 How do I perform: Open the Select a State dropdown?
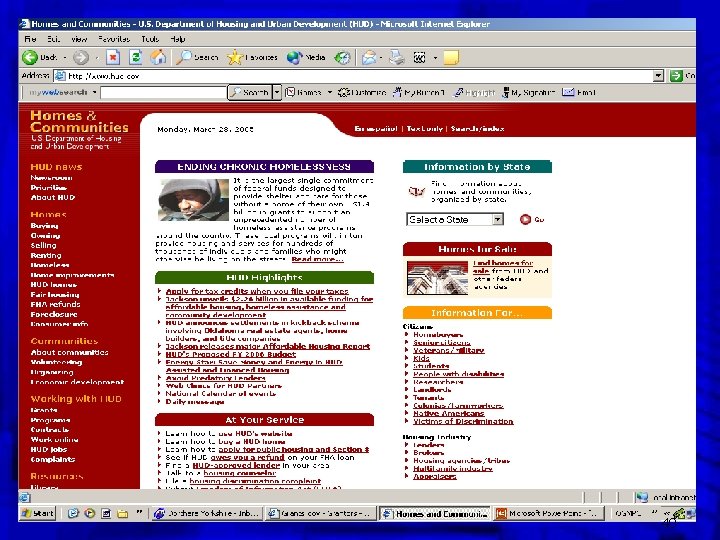[455, 219]
